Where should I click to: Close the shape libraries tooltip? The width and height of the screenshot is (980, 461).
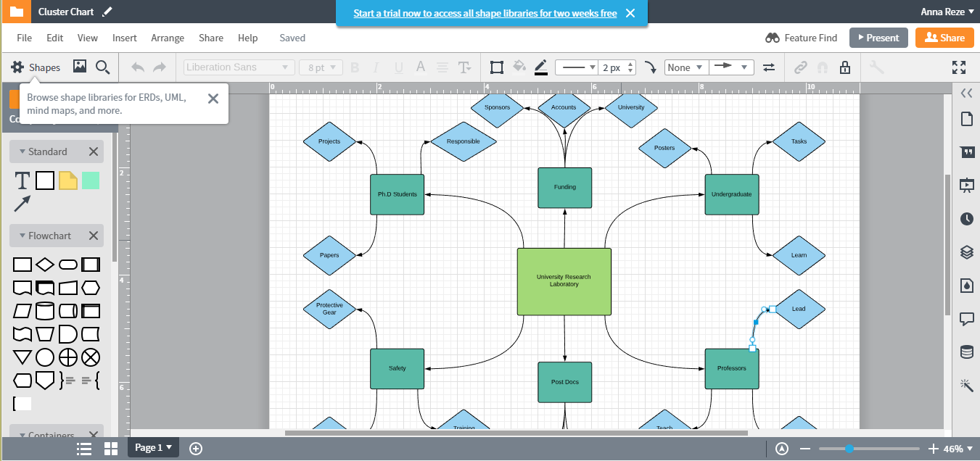pyautogui.click(x=213, y=99)
